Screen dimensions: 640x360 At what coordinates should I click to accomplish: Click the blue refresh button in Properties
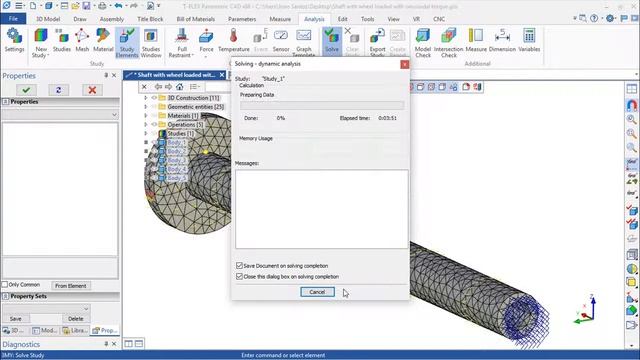point(58,90)
